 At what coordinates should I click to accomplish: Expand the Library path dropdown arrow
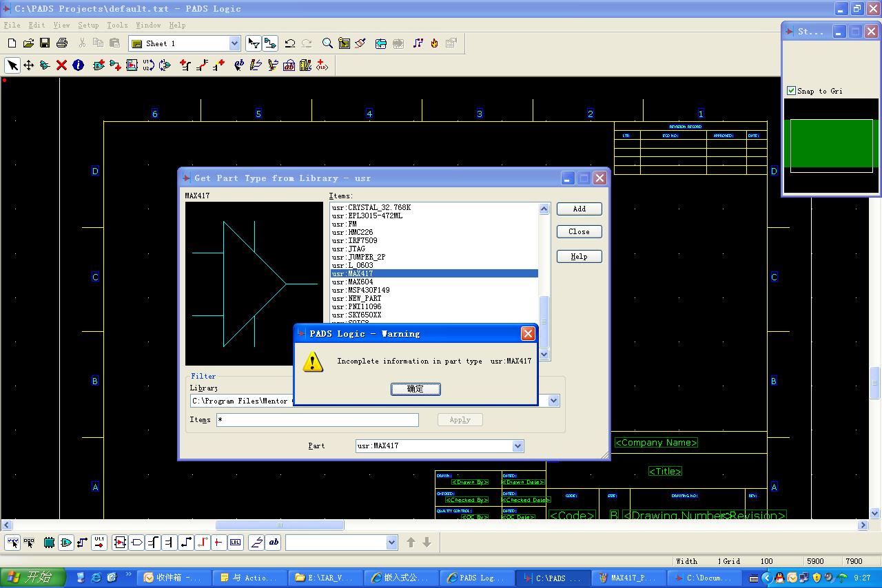(x=553, y=401)
